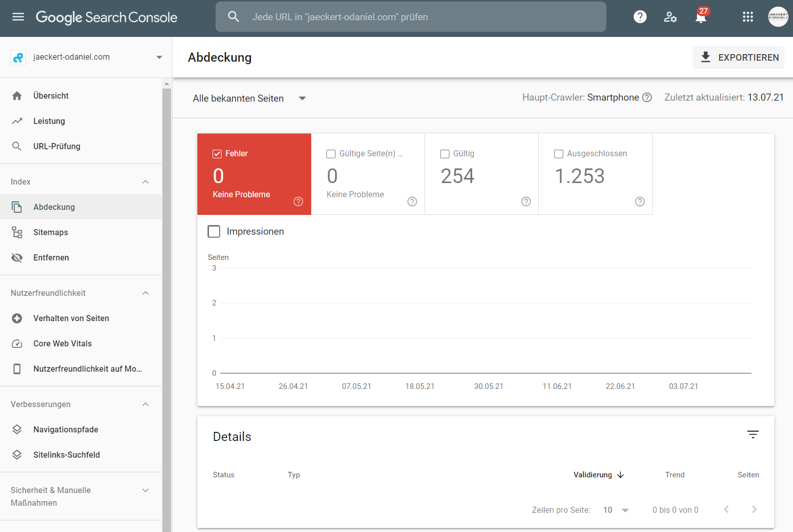793x532 pixels.
Task: Open help for the Gültig card
Action: tap(526, 201)
